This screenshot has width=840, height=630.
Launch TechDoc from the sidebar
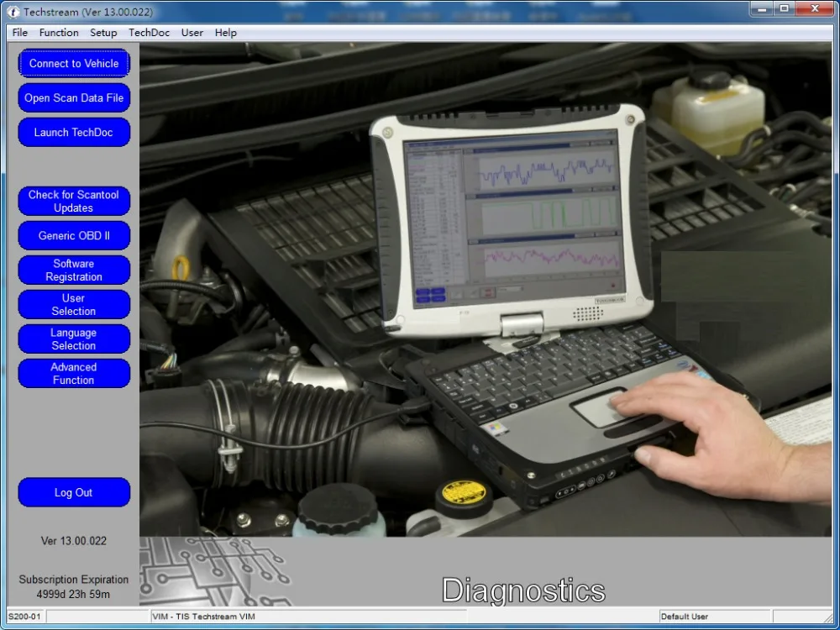74,133
